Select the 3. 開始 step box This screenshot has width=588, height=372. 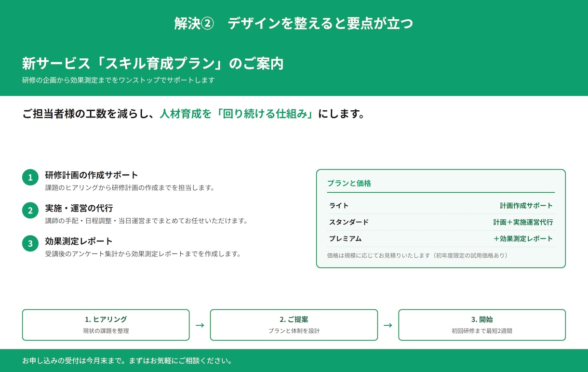482,325
